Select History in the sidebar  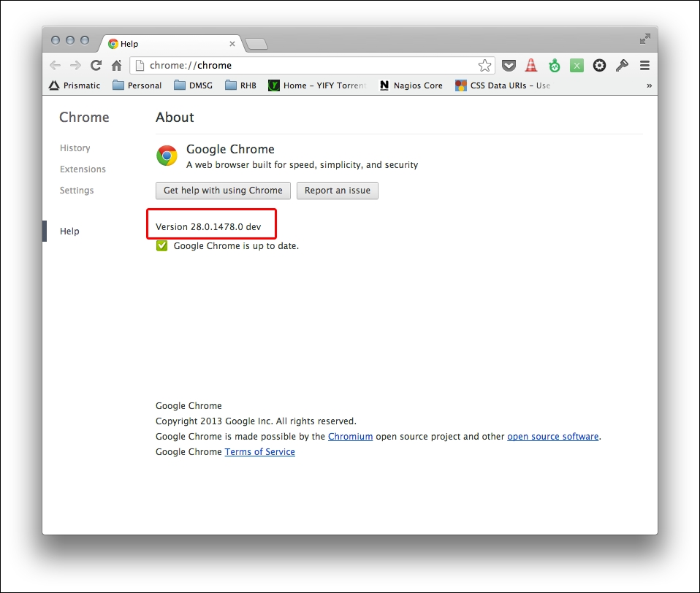pyautogui.click(x=75, y=148)
